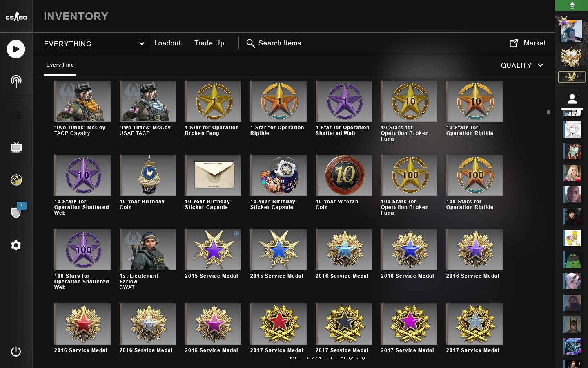This screenshot has height=368, width=588.
Task: Click the search magnifier icon
Action: click(x=251, y=43)
